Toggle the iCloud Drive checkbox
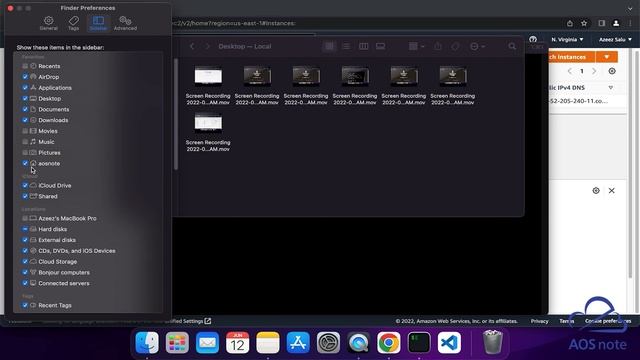This screenshot has height=360, width=640. pos(25,185)
